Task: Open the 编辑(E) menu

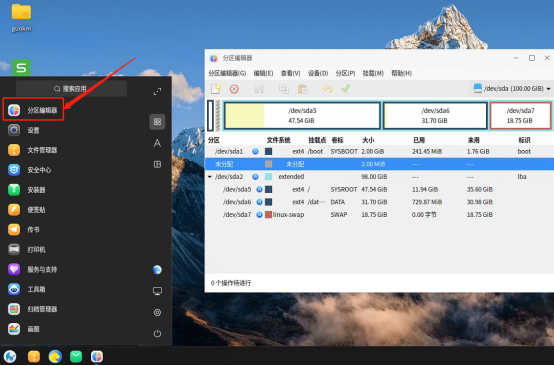Action: tap(263, 73)
